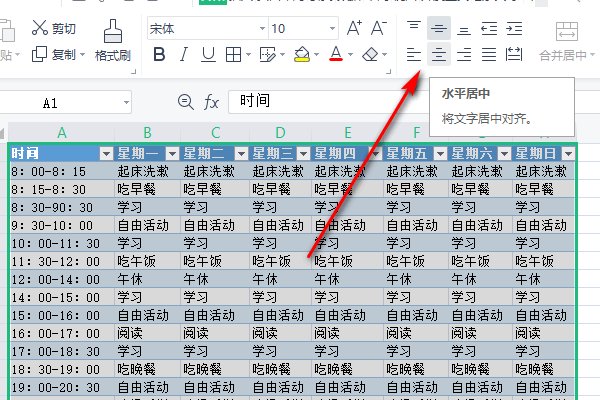Click the zoom magnifier beside fx
Screen dimensions: 600x400
click(x=186, y=102)
